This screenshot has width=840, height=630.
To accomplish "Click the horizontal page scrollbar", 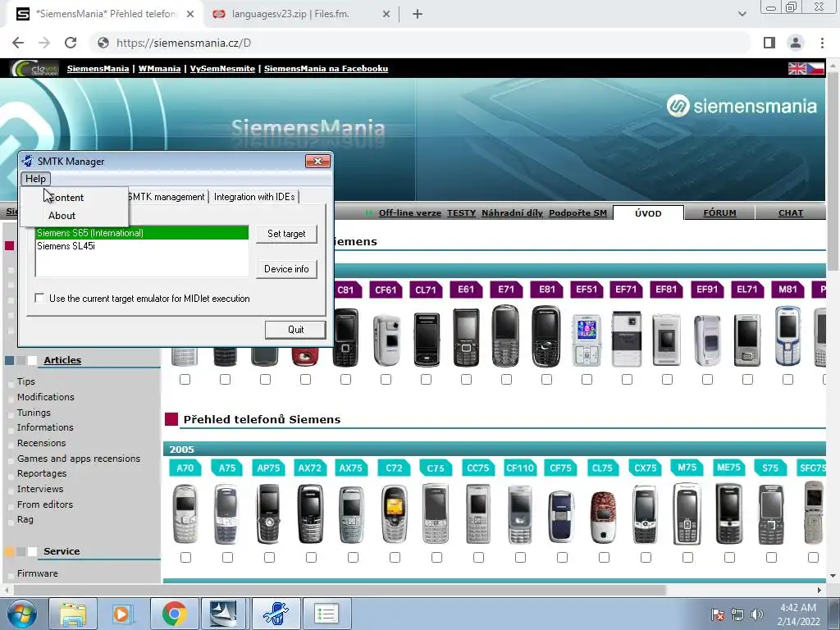I will [x=339, y=591].
